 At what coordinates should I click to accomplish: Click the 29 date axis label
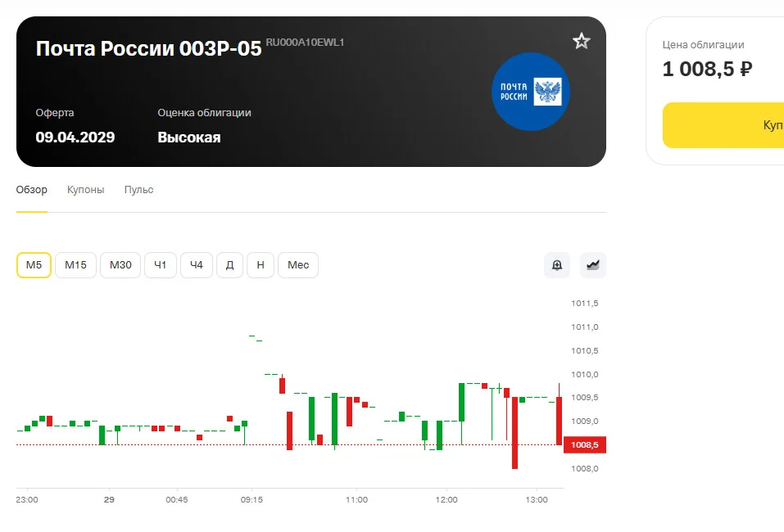point(109,499)
